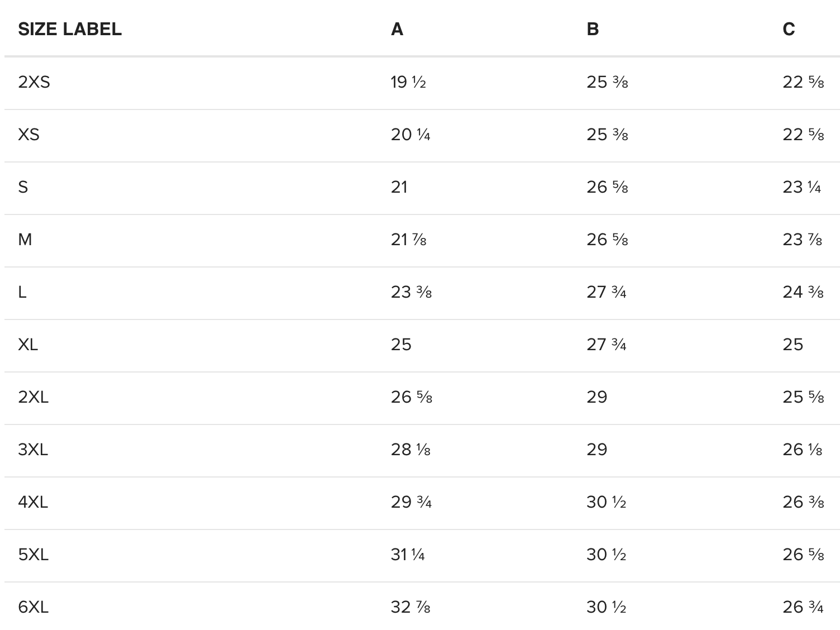This screenshot has width=840, height=630.
Task: Click the 26 ¾ value in 6XL row
Action: click(x=803, y=607)
